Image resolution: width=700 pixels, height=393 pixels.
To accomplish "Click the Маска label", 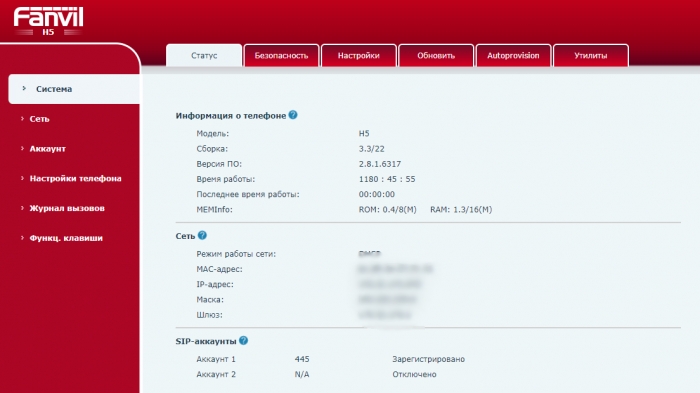I will (210, 300).
